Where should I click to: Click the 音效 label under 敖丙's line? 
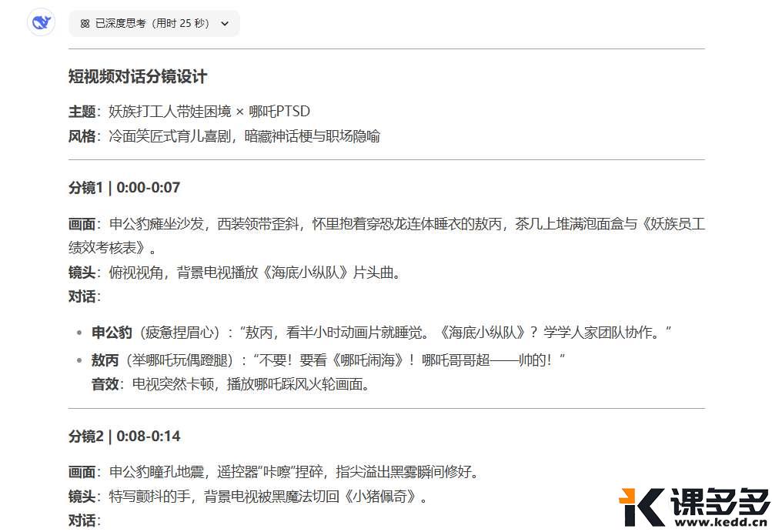(x=105, y=384)
